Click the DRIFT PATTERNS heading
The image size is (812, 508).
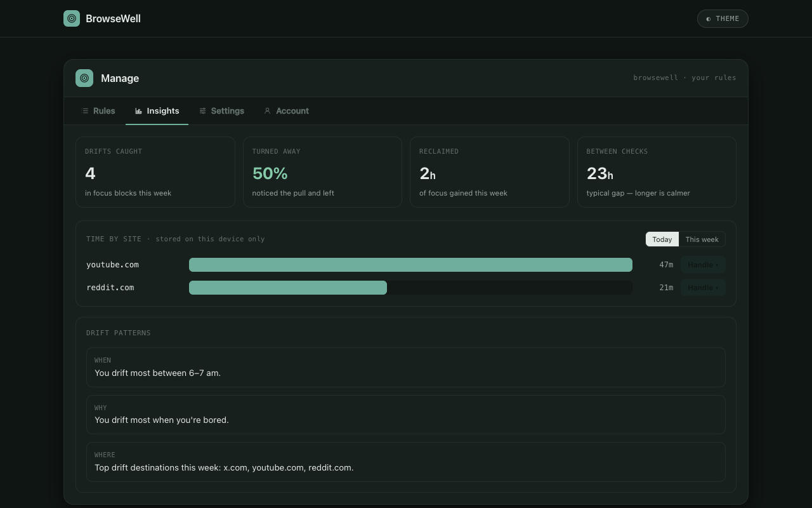(x=119, y=333)
